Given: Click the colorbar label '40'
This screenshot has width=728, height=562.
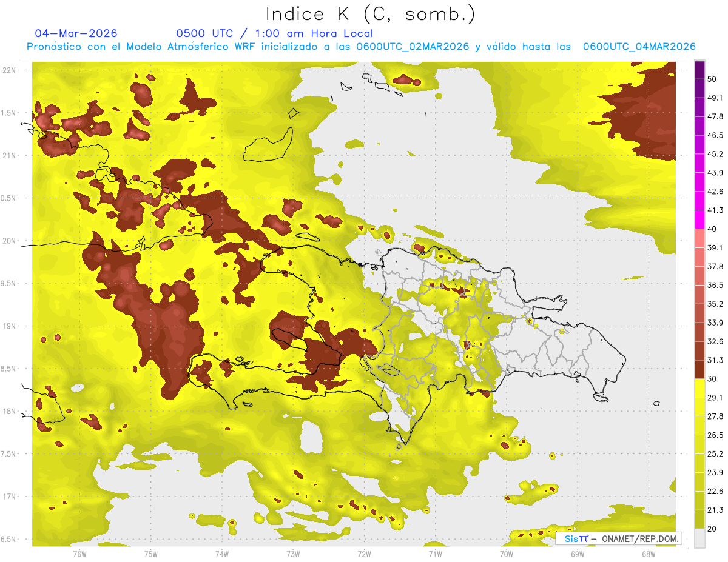Looking at the screenshot, I should (713, 229).
